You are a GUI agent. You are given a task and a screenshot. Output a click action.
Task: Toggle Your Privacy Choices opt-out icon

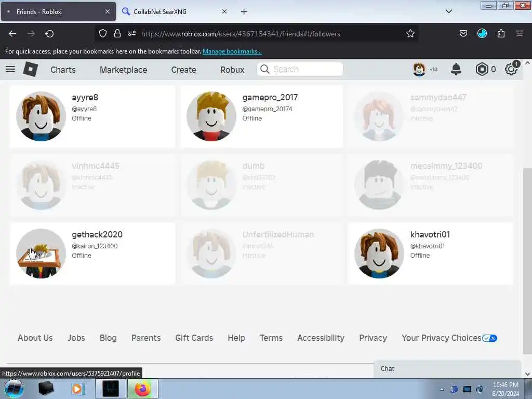coord(489,338)
